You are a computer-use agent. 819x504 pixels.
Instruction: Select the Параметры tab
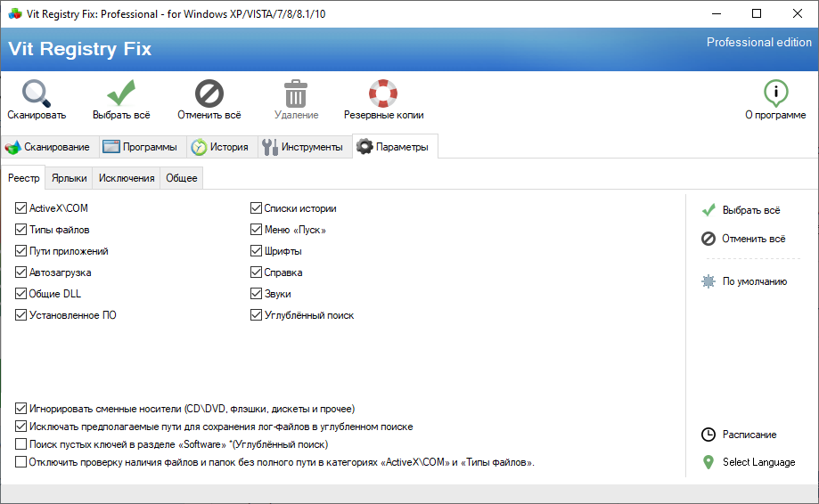point(395,147)
